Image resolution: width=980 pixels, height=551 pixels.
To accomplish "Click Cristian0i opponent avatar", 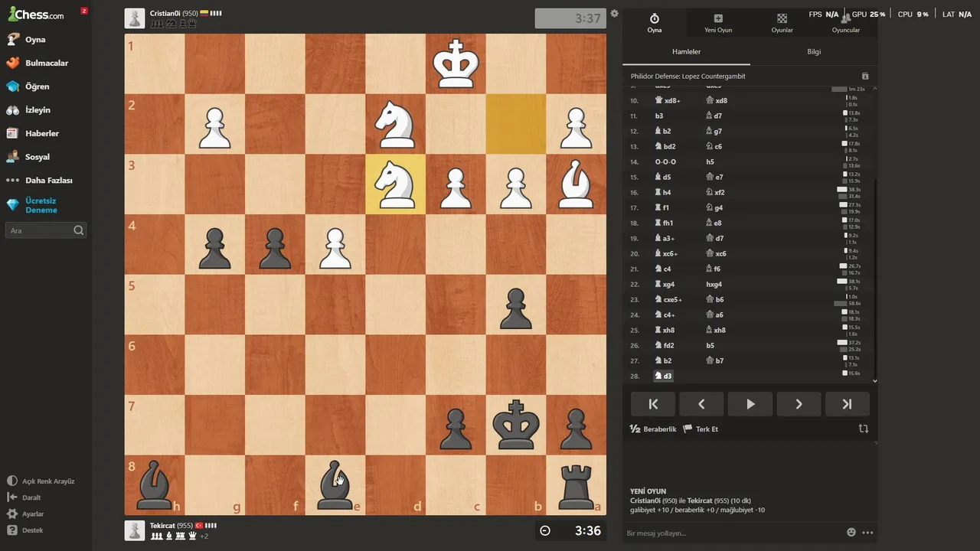I will tap(135, 18).
